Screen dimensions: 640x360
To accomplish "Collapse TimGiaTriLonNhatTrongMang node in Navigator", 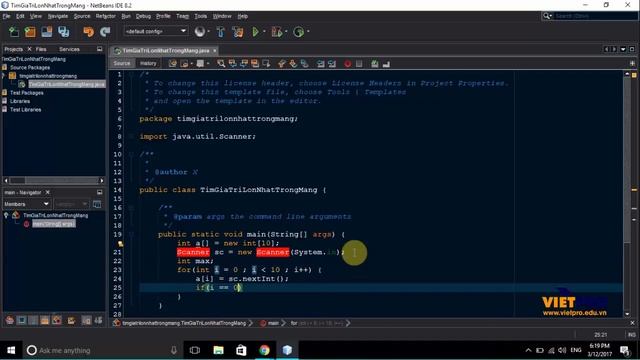I will (x=6, y=215).
